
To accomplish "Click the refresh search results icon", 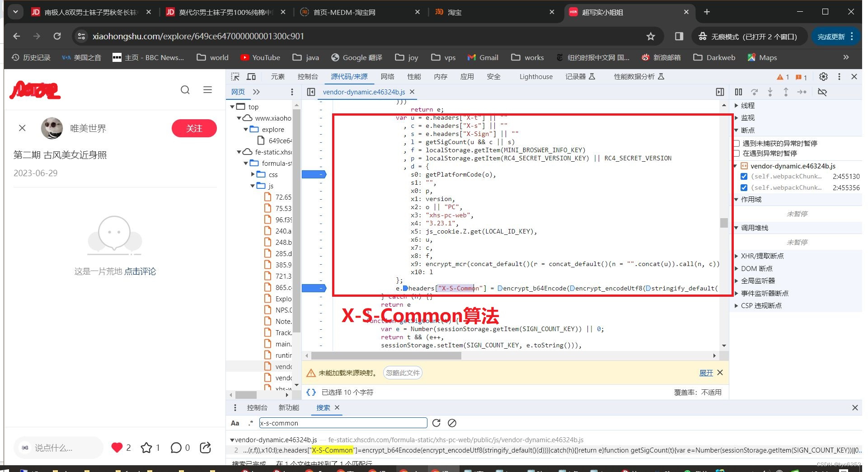I will [436, 423].
